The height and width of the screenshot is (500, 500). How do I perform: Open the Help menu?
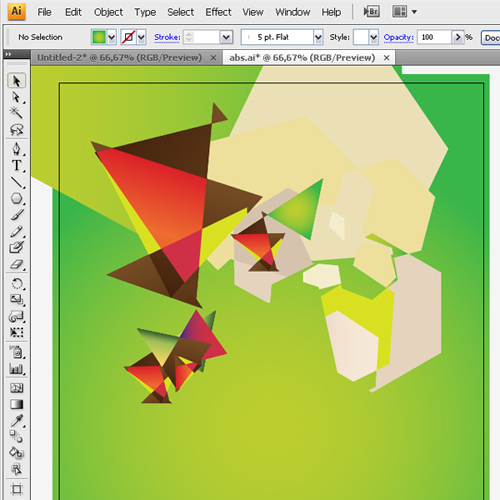[x=331, y=12]
